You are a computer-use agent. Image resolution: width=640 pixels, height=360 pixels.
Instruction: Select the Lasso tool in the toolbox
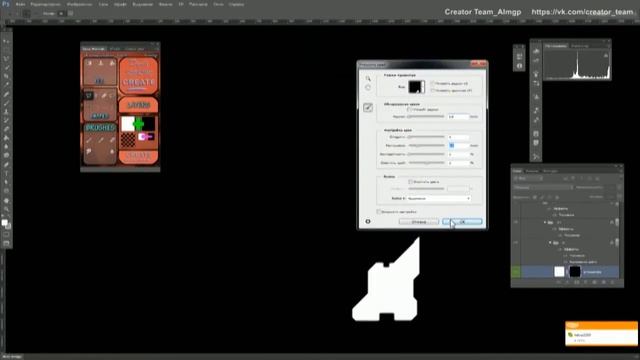(x=6, y=59)
